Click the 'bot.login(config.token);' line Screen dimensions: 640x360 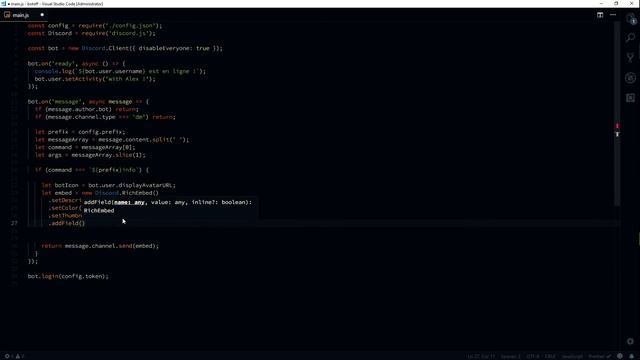68,276
